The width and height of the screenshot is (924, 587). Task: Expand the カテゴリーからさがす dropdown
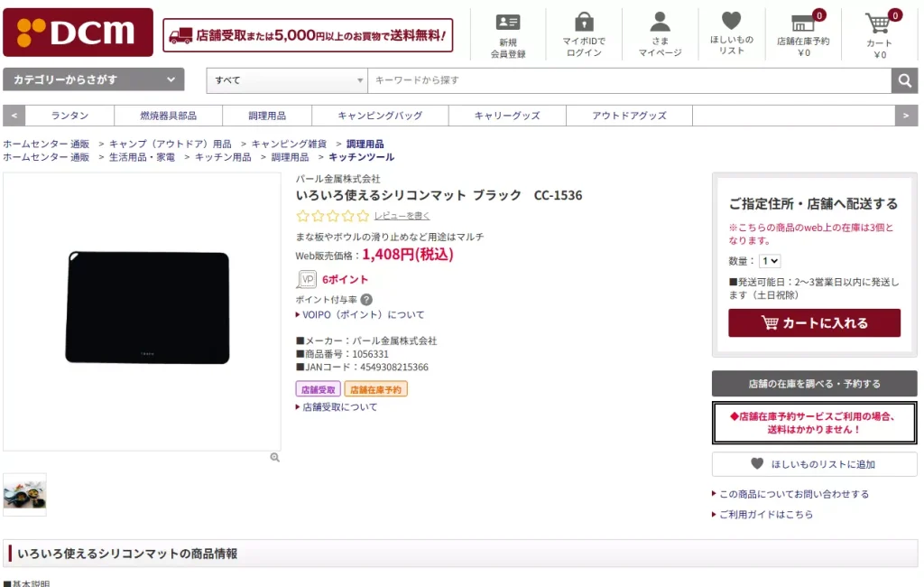coord(93,79)
